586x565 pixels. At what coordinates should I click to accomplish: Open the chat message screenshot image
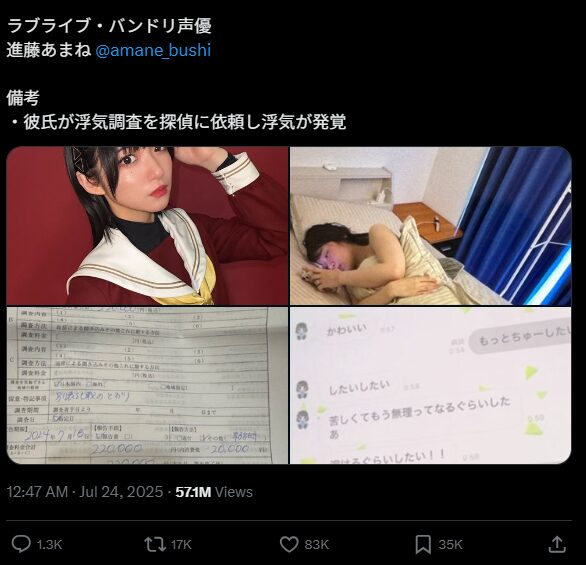click(431, 386)
